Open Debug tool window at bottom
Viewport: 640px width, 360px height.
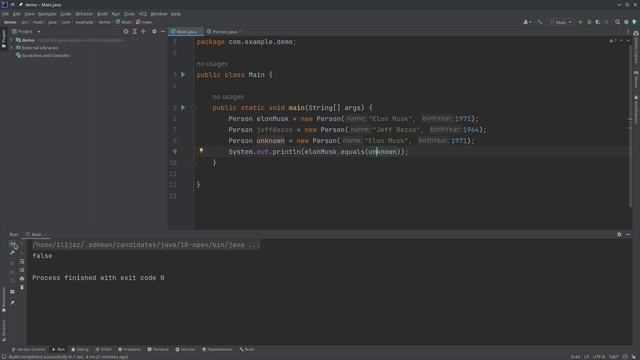click(x=80, y=349)
